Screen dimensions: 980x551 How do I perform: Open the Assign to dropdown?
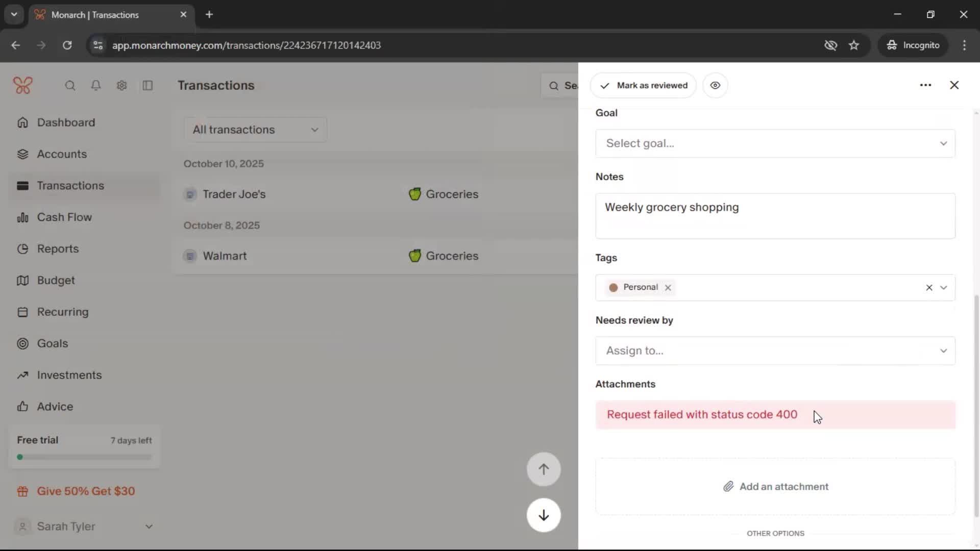[x=775, y=350]
